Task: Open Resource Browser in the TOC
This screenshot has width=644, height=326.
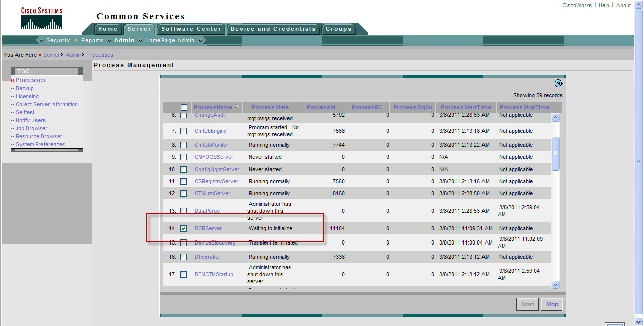Action: click(x=39, y=136)
